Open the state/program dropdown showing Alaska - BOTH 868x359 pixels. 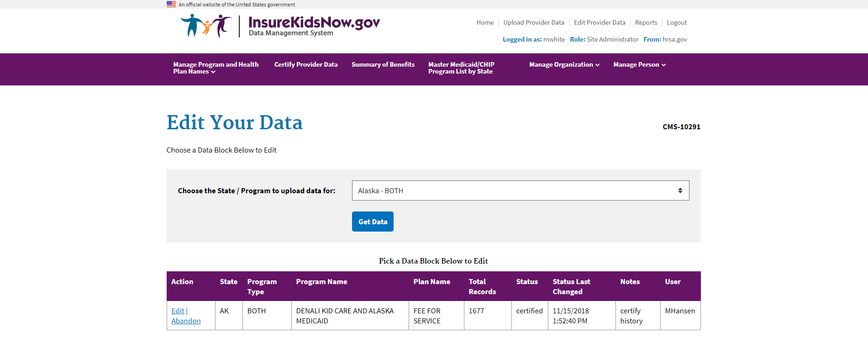(x=520, y=190)
